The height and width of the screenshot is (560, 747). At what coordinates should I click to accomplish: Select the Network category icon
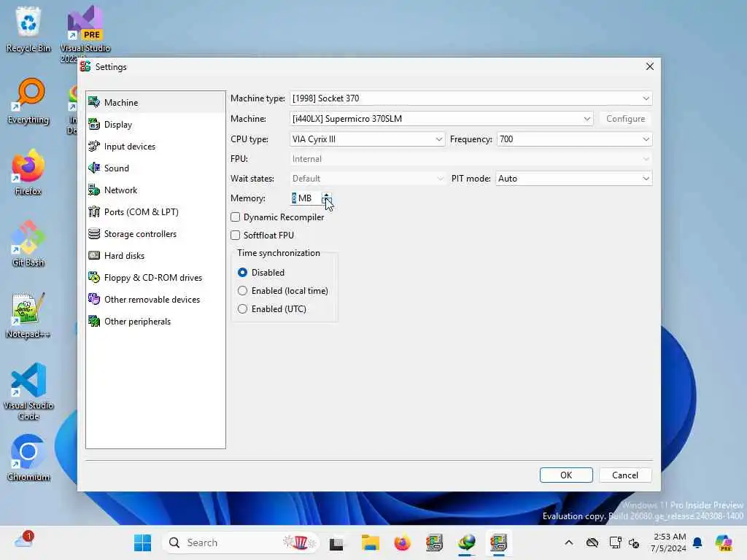94,190
